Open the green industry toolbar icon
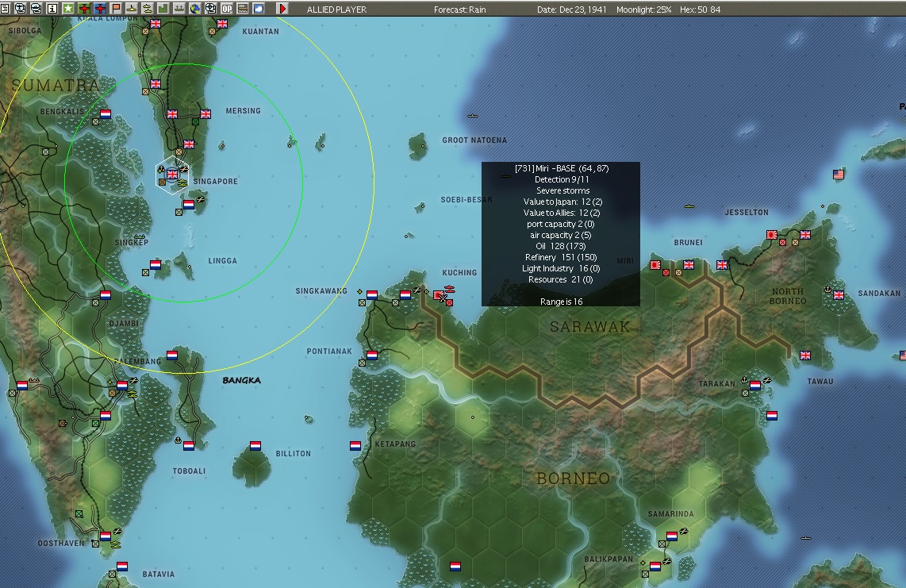 163,8
